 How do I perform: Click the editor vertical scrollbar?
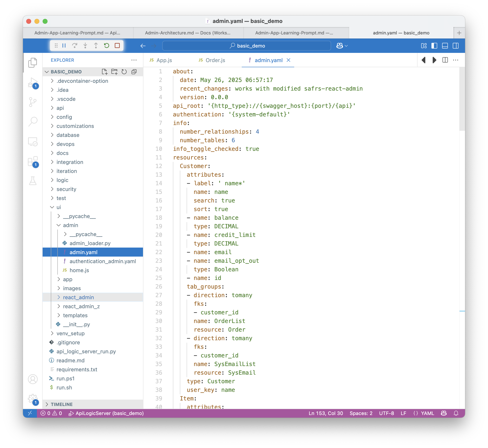(x=462, y=99)
